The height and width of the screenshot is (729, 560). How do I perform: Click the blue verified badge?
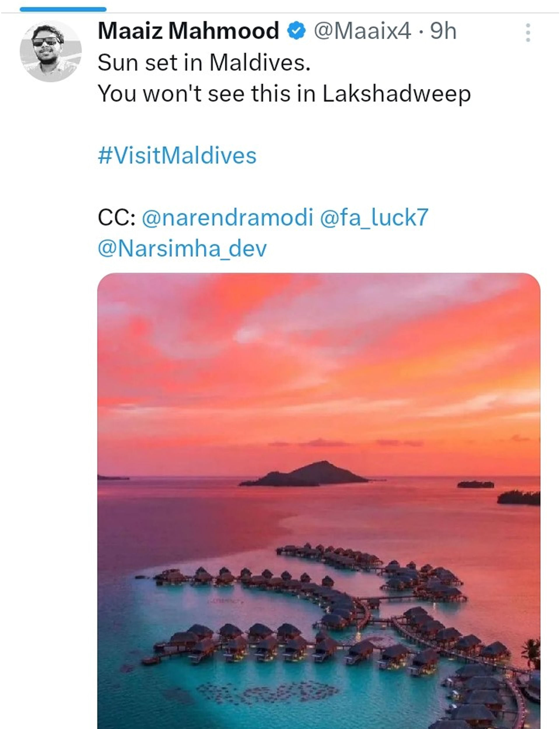coord(296,31)
